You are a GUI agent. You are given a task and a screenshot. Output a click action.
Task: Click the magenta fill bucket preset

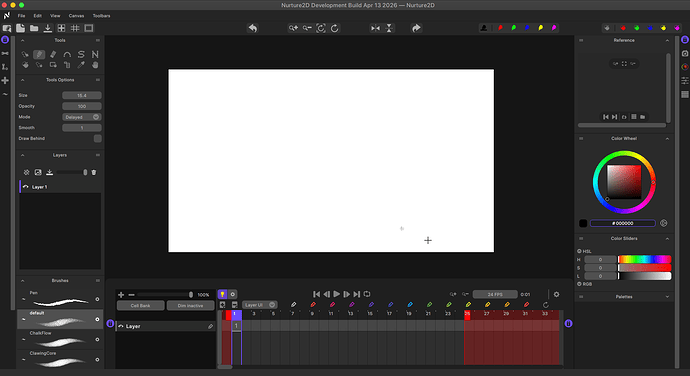pyautogui.click(x=677, y=28)
